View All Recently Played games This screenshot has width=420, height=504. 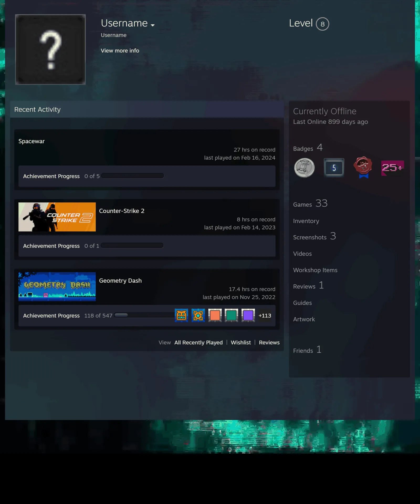pyautogui.click(x=198, y=343)
